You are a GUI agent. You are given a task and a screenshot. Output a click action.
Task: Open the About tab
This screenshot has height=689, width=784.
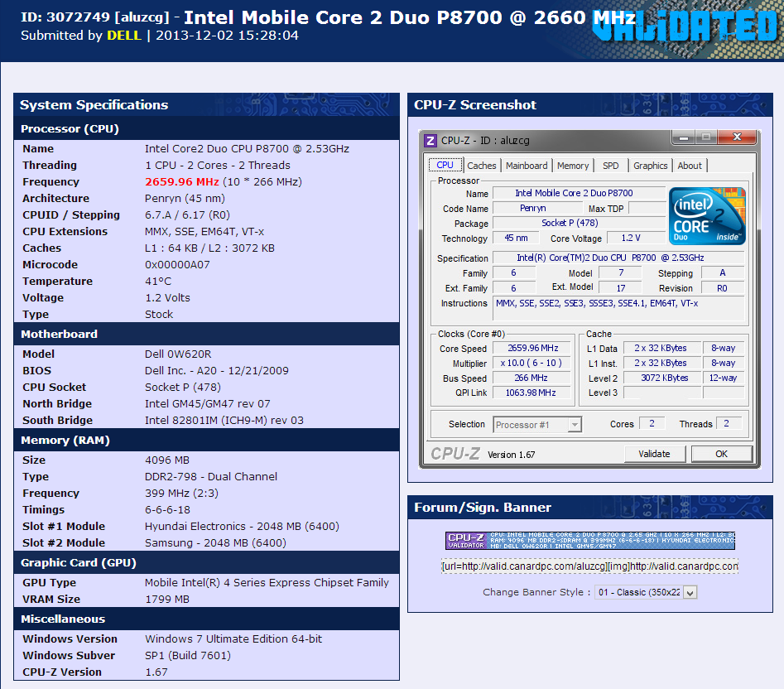(x=690, y=166)
